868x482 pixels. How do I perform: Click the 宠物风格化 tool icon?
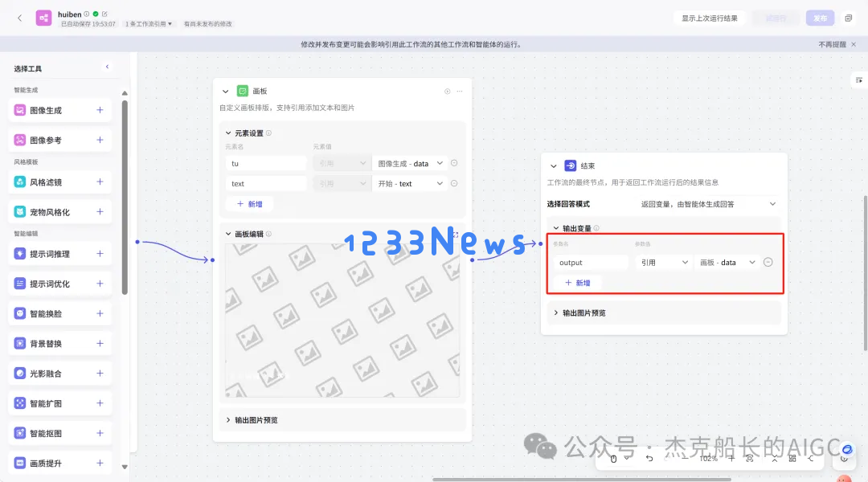(20, 212)
